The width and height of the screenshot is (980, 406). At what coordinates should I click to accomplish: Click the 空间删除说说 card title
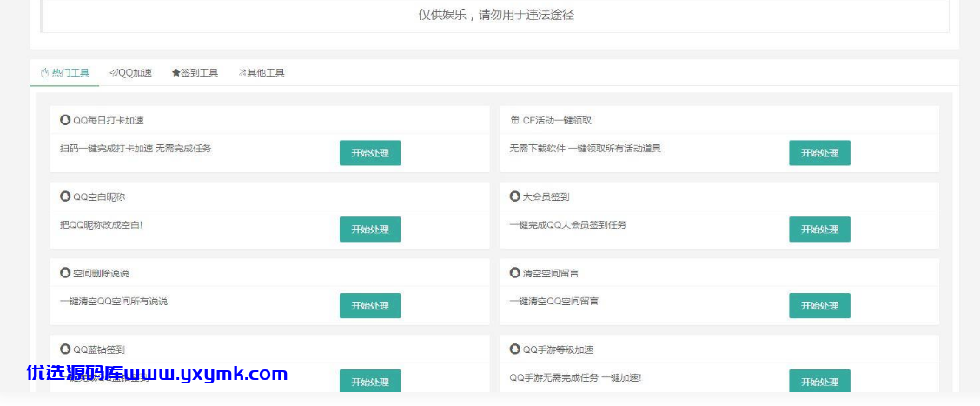102,273
